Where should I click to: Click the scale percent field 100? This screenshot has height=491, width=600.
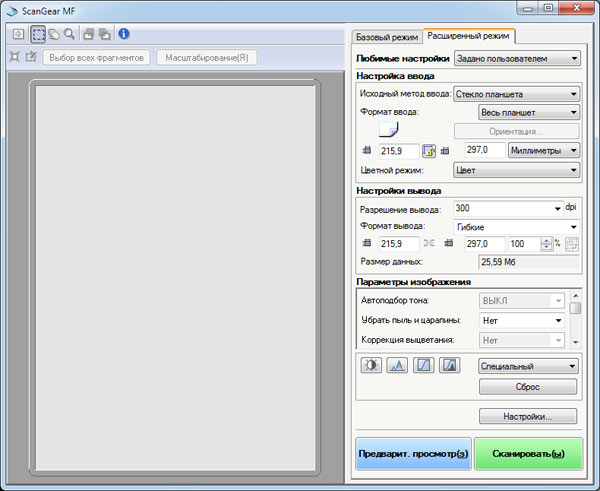tap(525, 244)
